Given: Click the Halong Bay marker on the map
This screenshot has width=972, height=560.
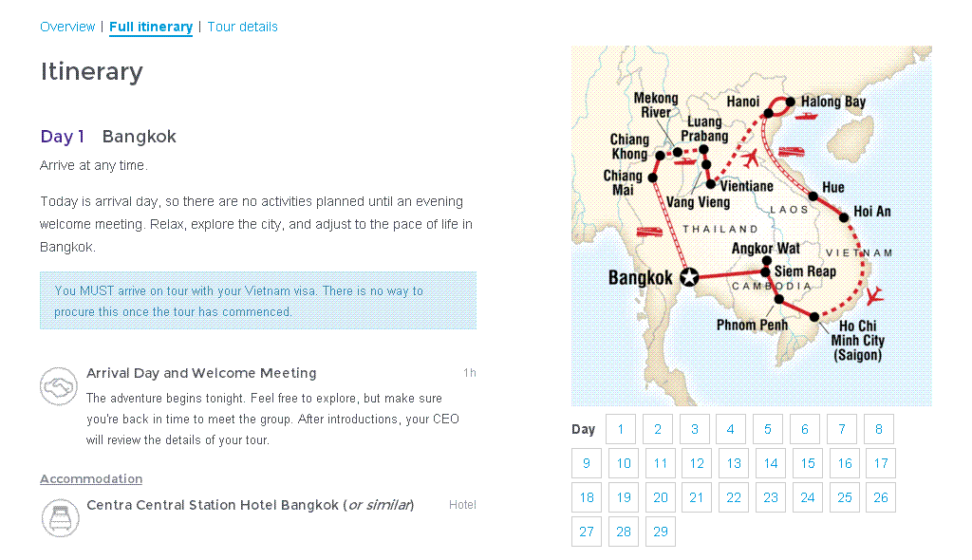Looking at the screenshot, I should point(791,102).
